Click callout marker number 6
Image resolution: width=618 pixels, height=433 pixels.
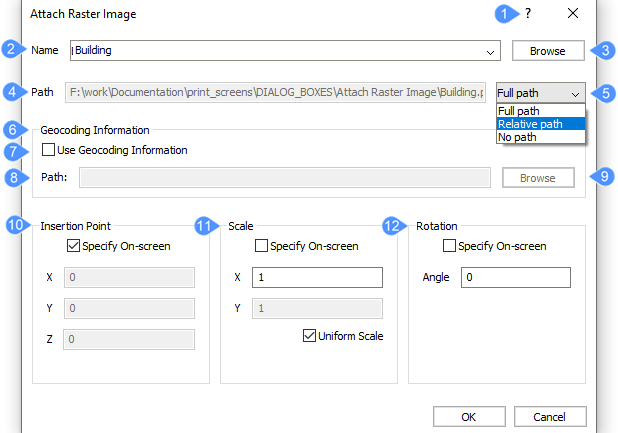coord(10,130)
